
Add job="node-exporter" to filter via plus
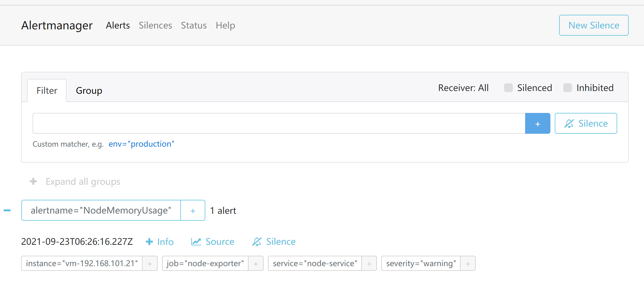[256, 263]
